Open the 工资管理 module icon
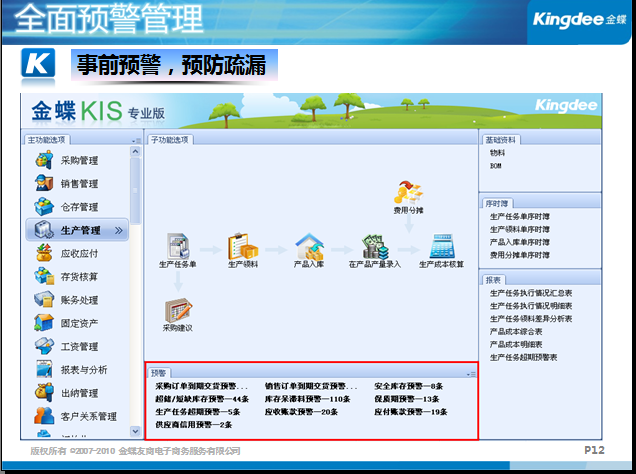 (44, 346)
